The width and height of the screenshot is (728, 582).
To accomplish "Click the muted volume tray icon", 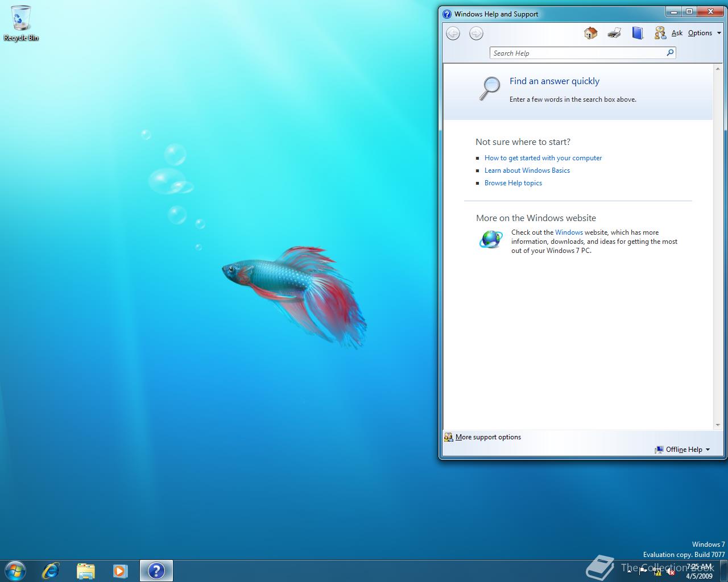I will tap(671, 572).
